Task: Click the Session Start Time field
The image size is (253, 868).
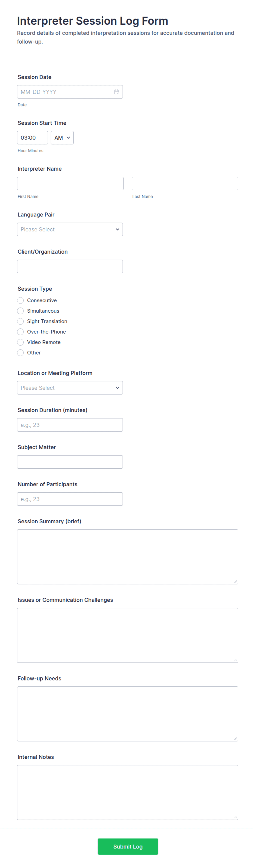Action: [x=32, y=138]
